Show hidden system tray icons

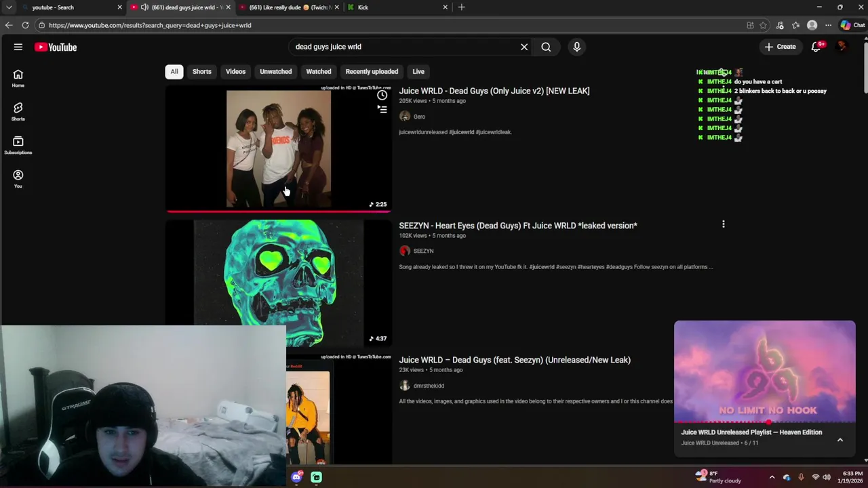click(772, 477)
